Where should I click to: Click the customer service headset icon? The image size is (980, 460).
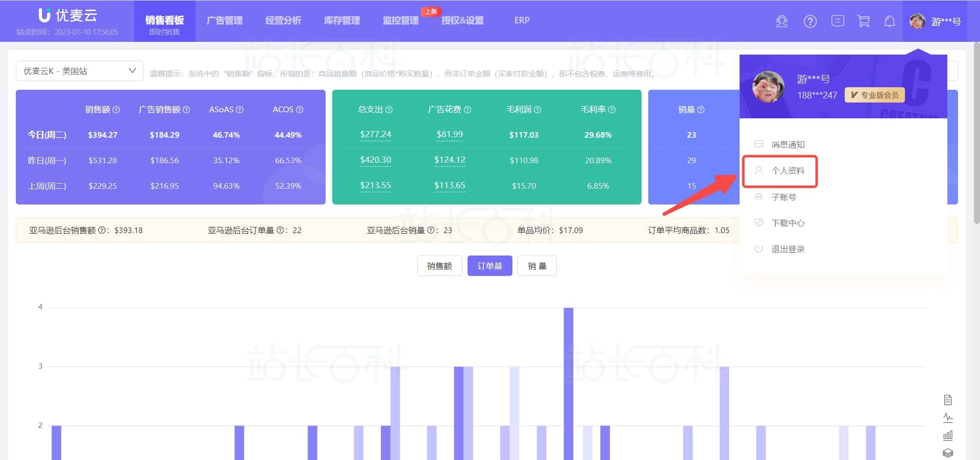coord(781,21)
